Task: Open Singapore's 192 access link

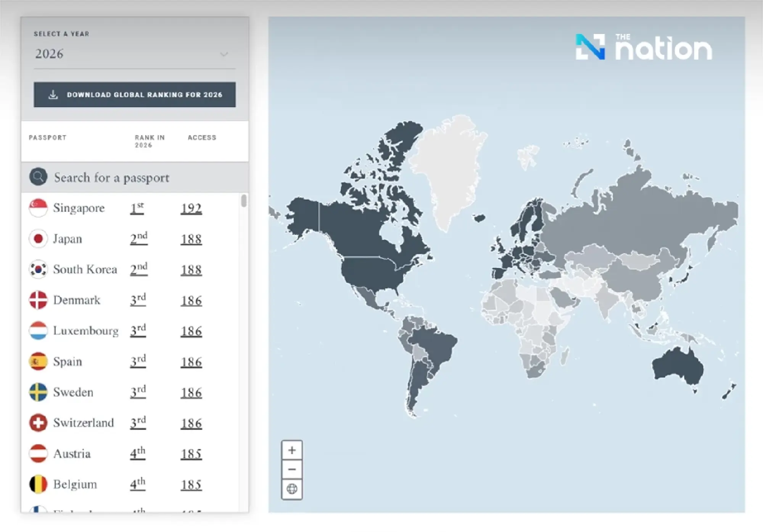Action: click(x=190, y=208)
